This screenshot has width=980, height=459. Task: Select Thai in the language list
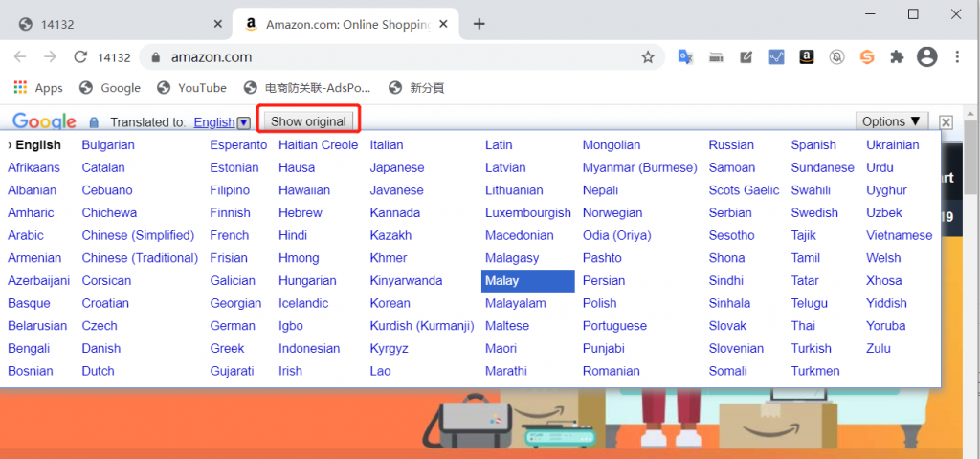[803, 326]
